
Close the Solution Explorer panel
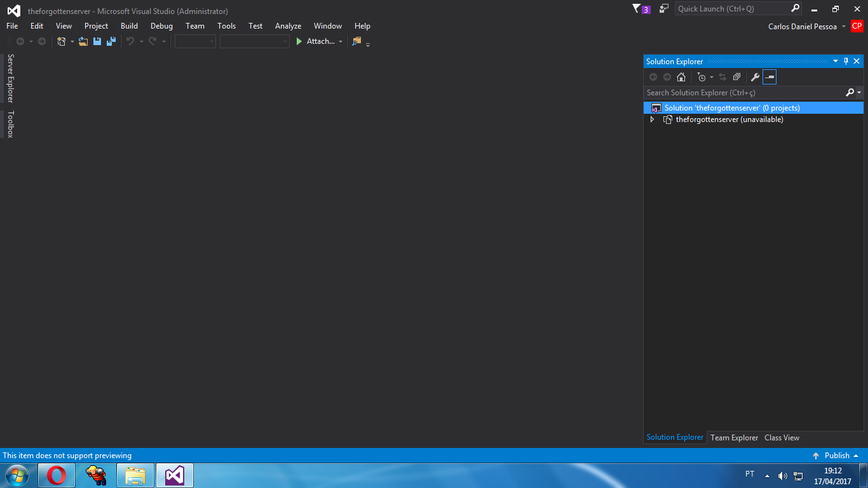coord(857,62)
